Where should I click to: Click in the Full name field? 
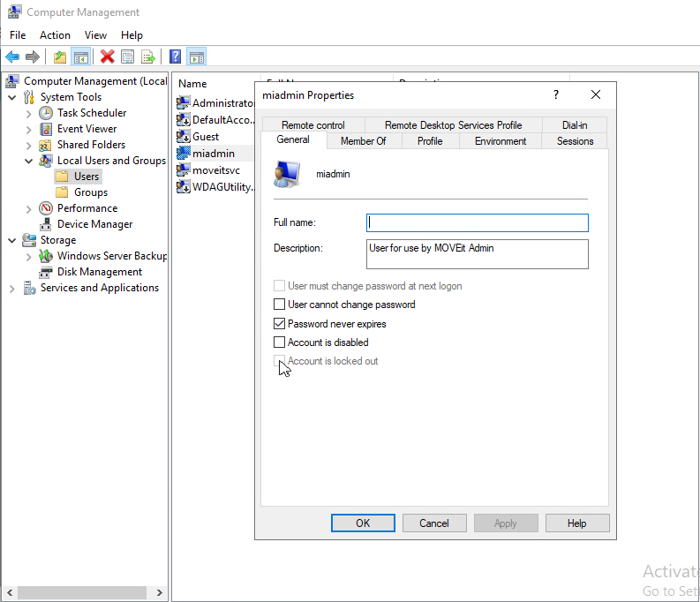click(477, 222)
